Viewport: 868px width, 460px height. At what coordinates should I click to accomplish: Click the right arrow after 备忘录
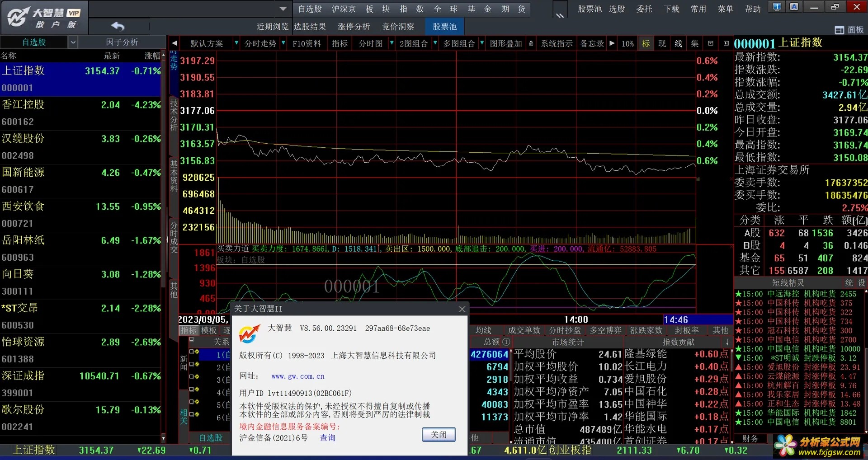pos(612,43)
